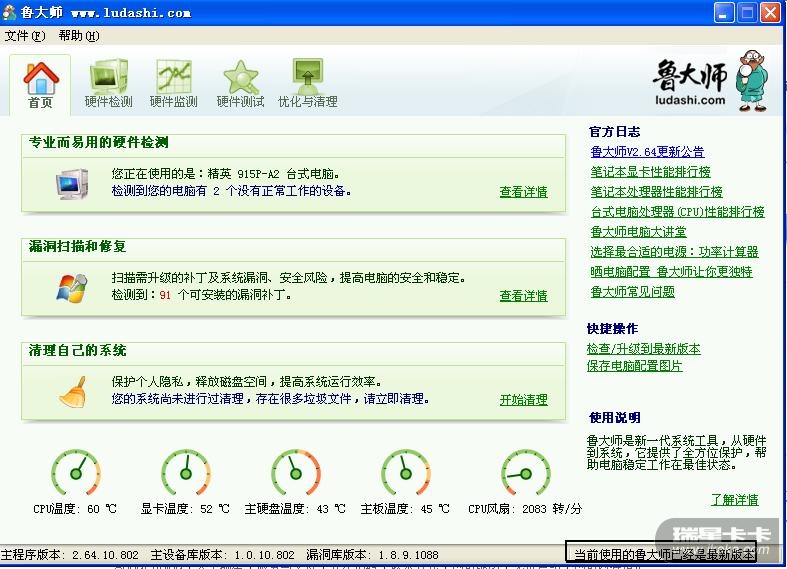This screenshot has width=787, height=569.
Task: Click text 您正在使用的是：精英 915P-A2 台式电脑
Action: (x=226, y=174)
